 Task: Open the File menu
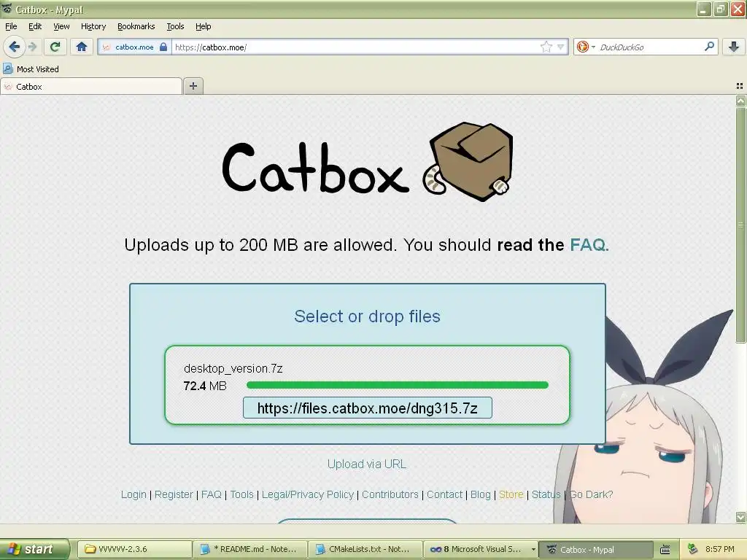(x=11, y=26)
